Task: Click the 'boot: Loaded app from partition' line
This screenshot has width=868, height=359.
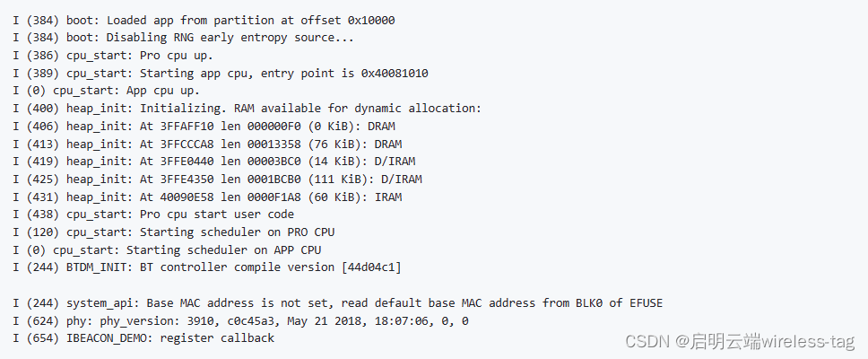Action: click(x=204, y=21)
